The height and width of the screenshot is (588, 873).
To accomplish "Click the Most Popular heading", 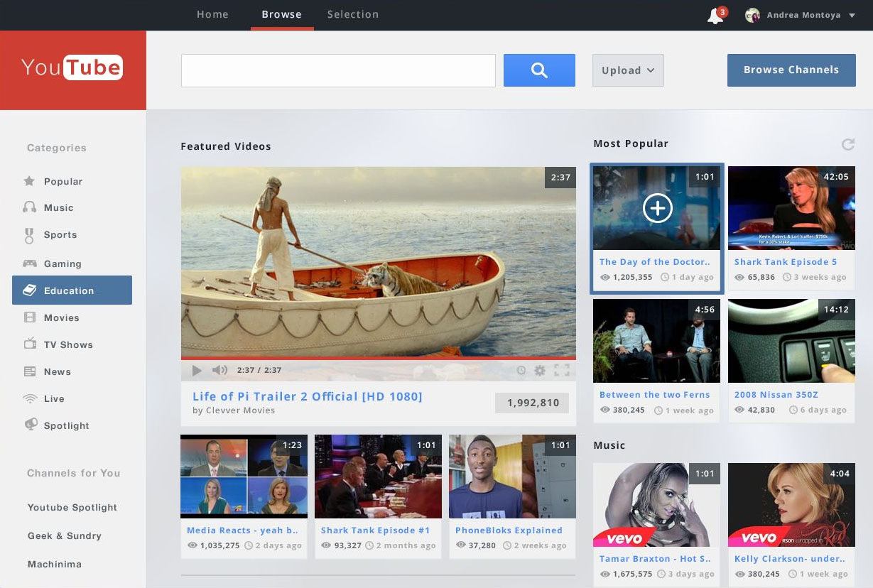I will coord(631,143).
